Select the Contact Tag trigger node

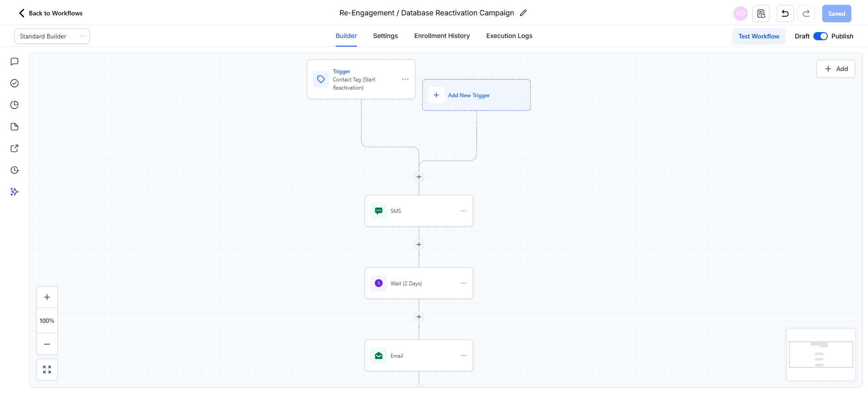coord(361,79)
